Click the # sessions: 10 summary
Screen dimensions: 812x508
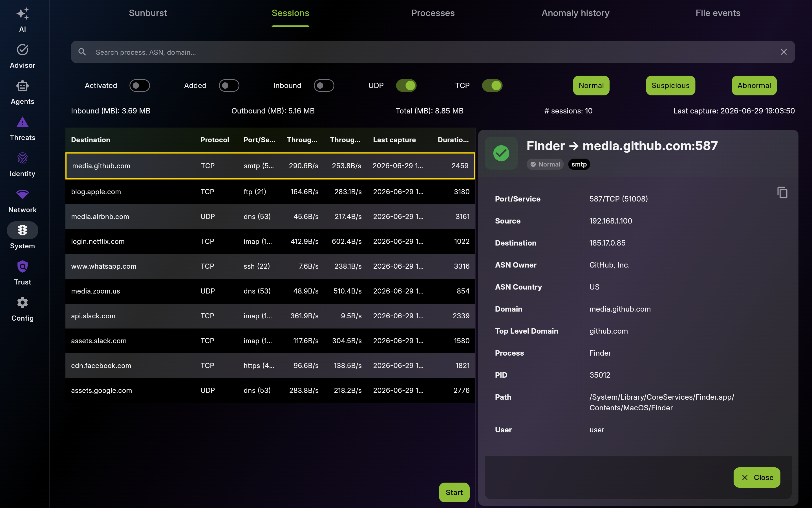click(x=568, y=111)
